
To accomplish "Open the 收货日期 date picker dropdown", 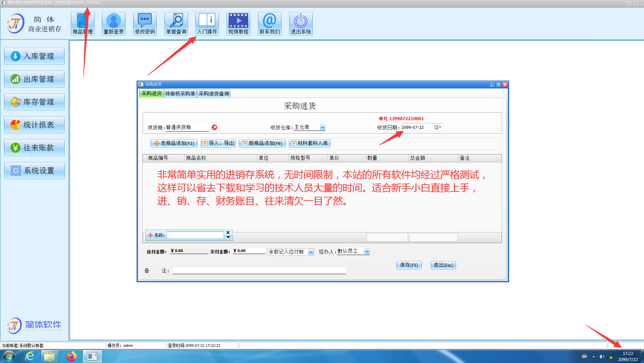I will click(438, 127).
